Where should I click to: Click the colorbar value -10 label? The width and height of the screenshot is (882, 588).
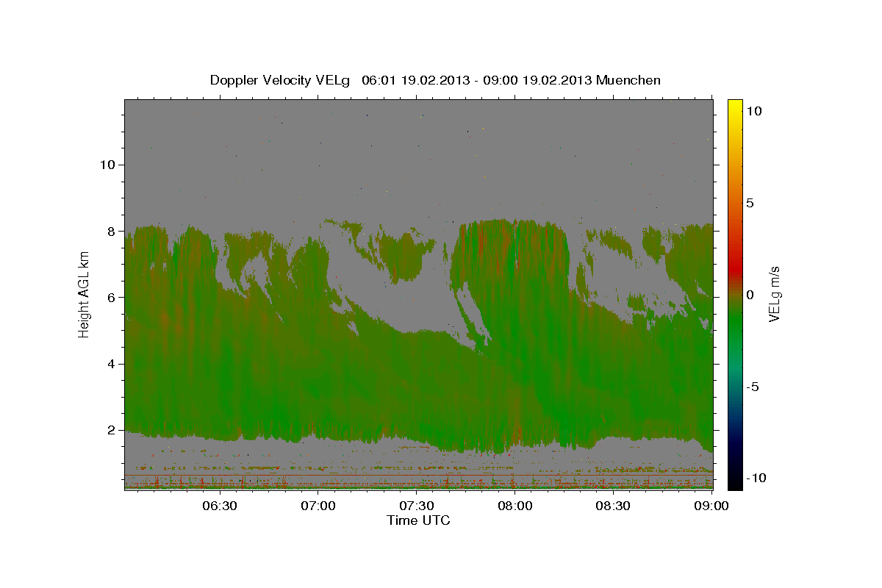pos(756,478)
